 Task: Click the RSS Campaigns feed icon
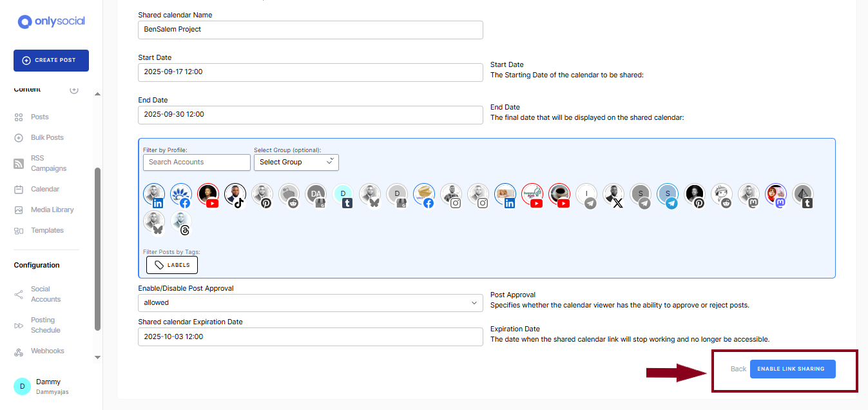(x=19, y=164)
